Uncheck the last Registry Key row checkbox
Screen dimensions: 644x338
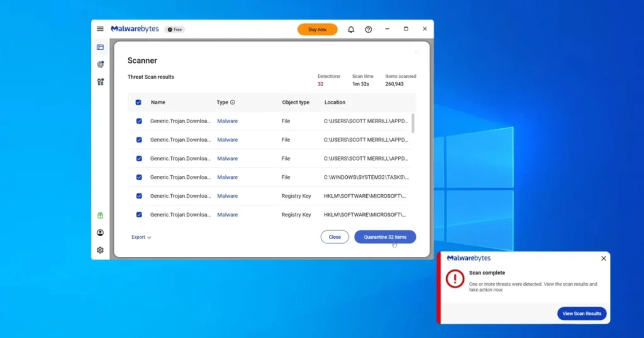(x=139, y=214)
